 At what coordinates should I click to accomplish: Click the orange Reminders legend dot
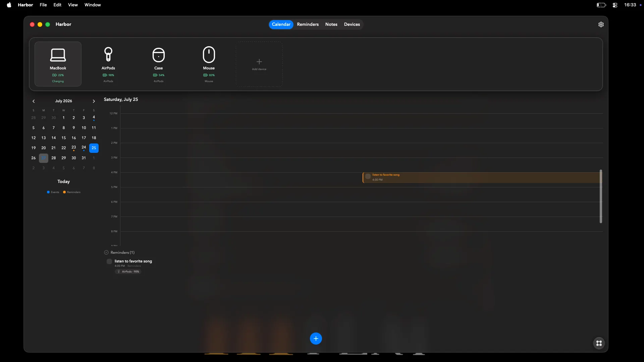[x=64, y=192]
